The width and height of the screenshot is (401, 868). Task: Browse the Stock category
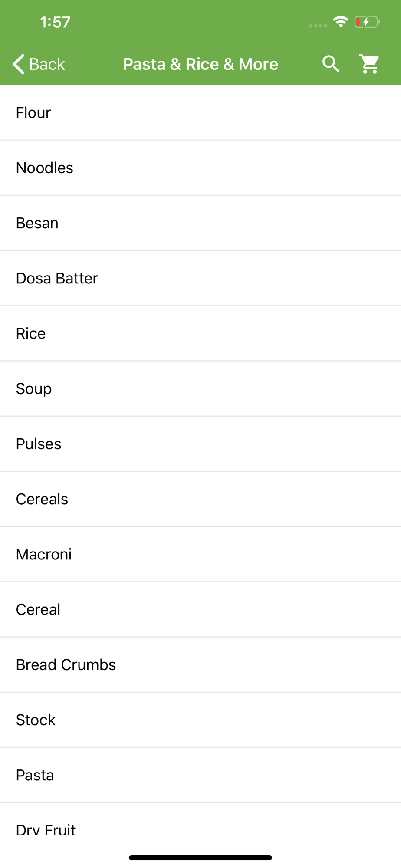coord(36,720)
